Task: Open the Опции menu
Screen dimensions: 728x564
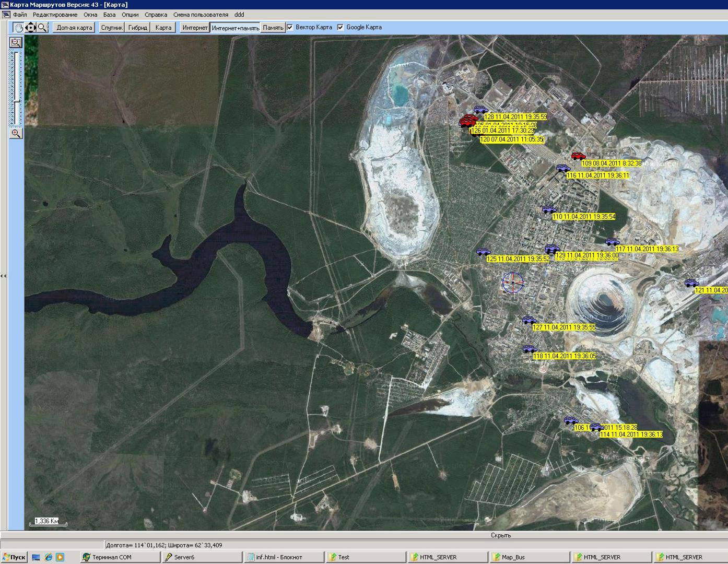Action: click(x=130, y=15)
